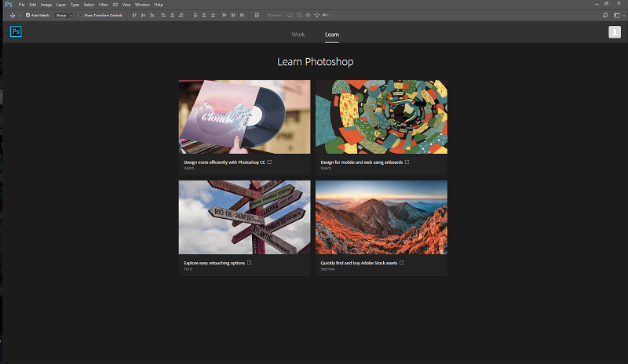The height and width of the screenshot is (364, 628).
Task: Toggle the Auto-Select checkbox
Action: click(27, 15)
